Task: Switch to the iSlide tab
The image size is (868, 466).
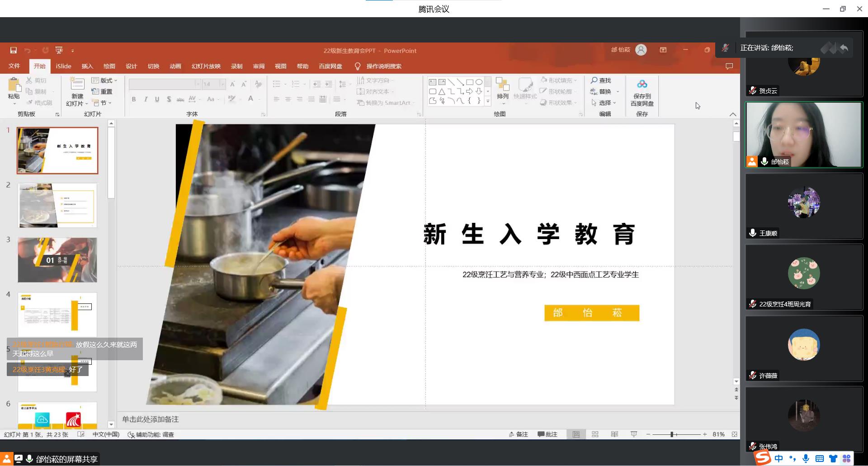Action: click(x=63, y=66)
